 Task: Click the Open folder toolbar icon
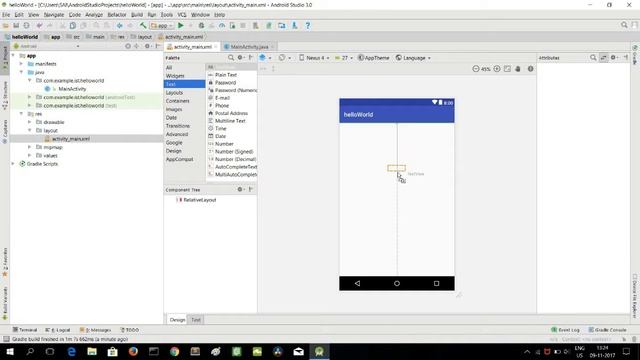[6, 25]
